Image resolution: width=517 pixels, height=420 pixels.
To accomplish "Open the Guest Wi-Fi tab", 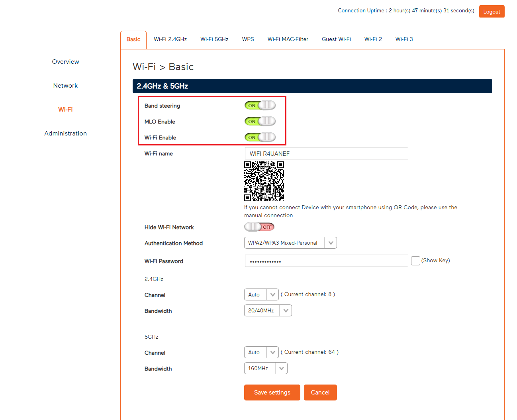I will coord(336,39).
